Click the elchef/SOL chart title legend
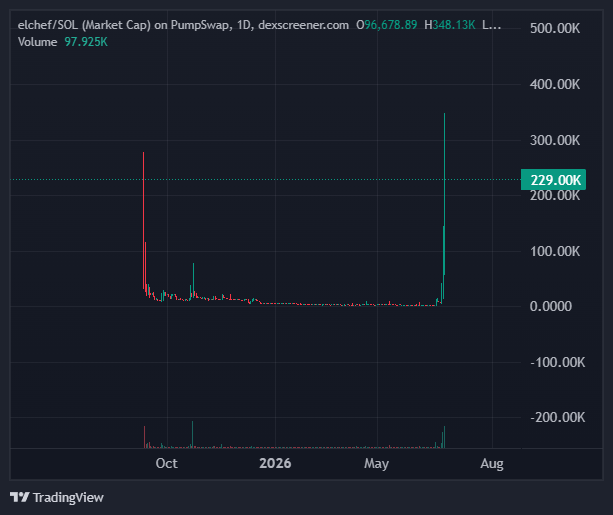Image resolution: width=613 pixels, height=515 pixels. [x=183, y=25]
